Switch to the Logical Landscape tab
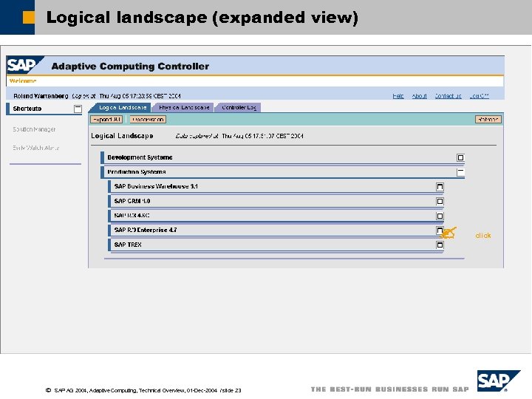 (123, 108)
